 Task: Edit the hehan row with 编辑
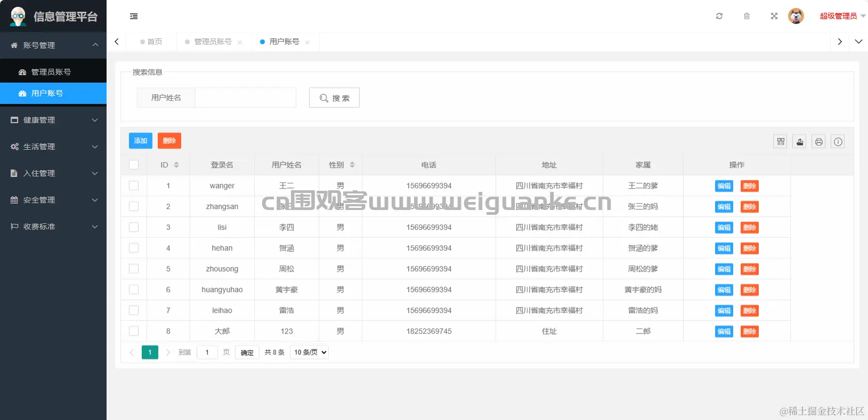pos(724,248)
